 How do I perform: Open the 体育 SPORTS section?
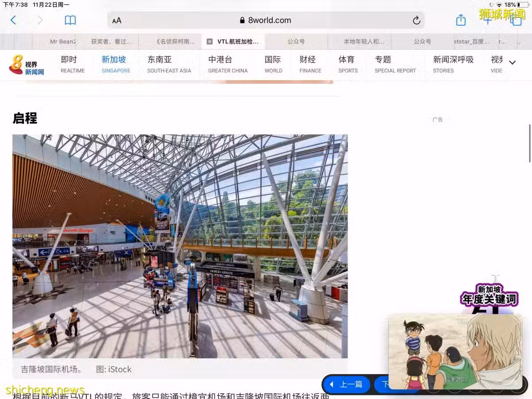(348, 64)
